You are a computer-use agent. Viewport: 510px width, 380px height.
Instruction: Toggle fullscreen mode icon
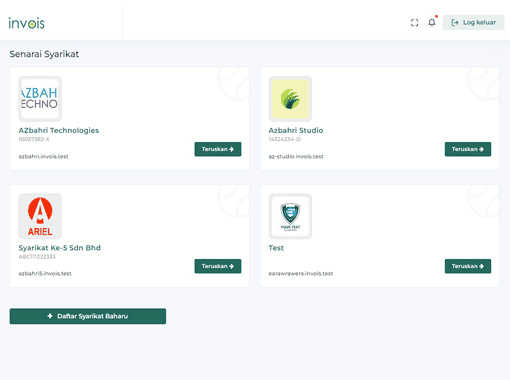[414, 23]
